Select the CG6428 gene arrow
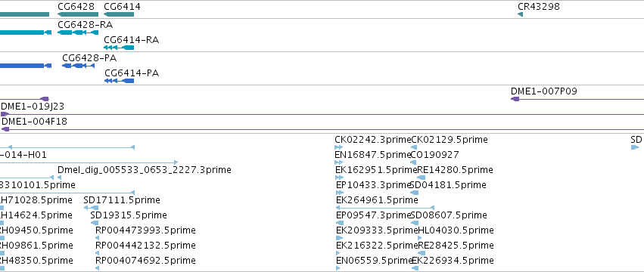Viewport: 644px width, 272px height. 78,14
